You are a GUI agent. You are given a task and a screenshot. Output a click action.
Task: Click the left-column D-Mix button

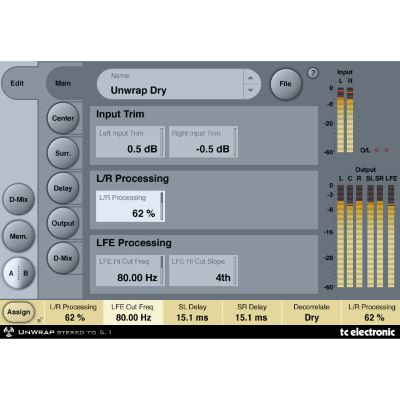[19, 200]
